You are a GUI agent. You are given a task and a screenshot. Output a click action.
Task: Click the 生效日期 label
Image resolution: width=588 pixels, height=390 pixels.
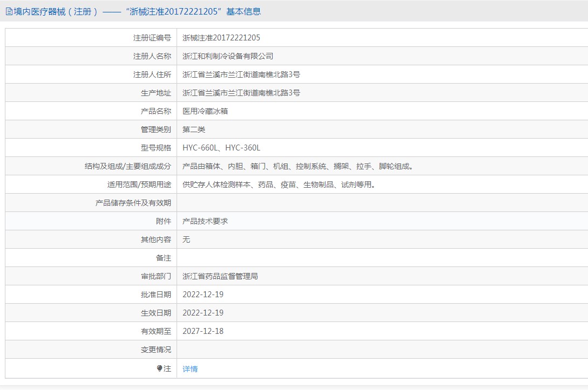pyautogui.click(x=156, y=313)
